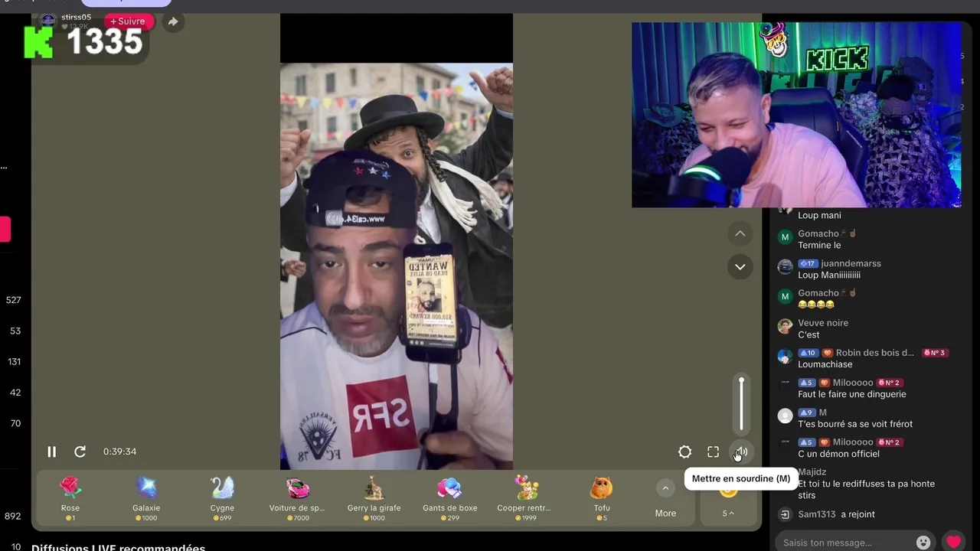Send Gerry la girafe gift
980x551 pixels.
tap(374, 498)
